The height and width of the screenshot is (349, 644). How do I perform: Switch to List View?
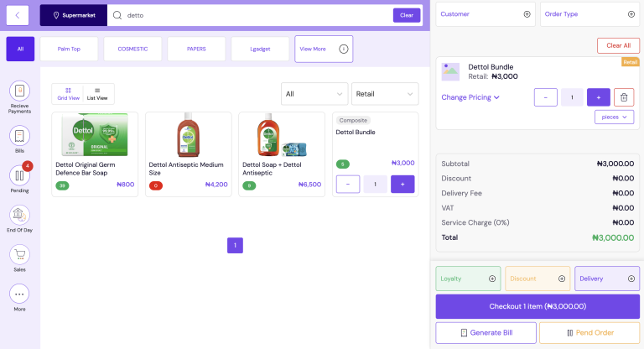point(98,94)
